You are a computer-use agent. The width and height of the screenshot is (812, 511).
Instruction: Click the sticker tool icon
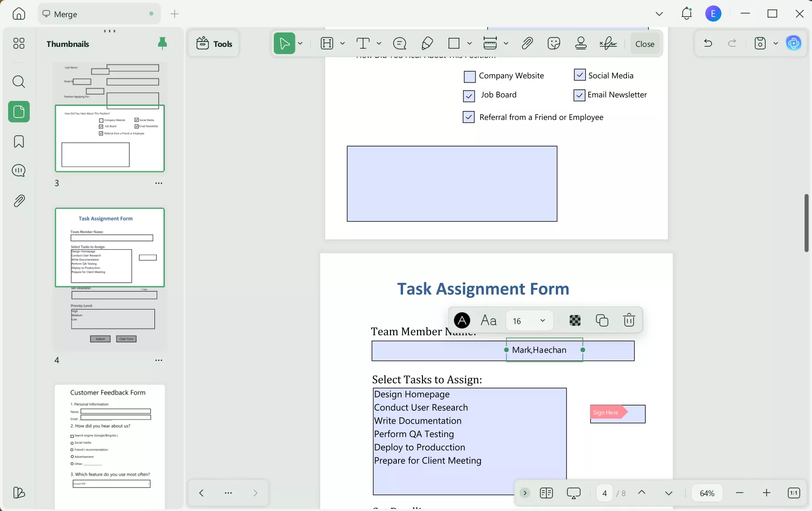point(553,43)
